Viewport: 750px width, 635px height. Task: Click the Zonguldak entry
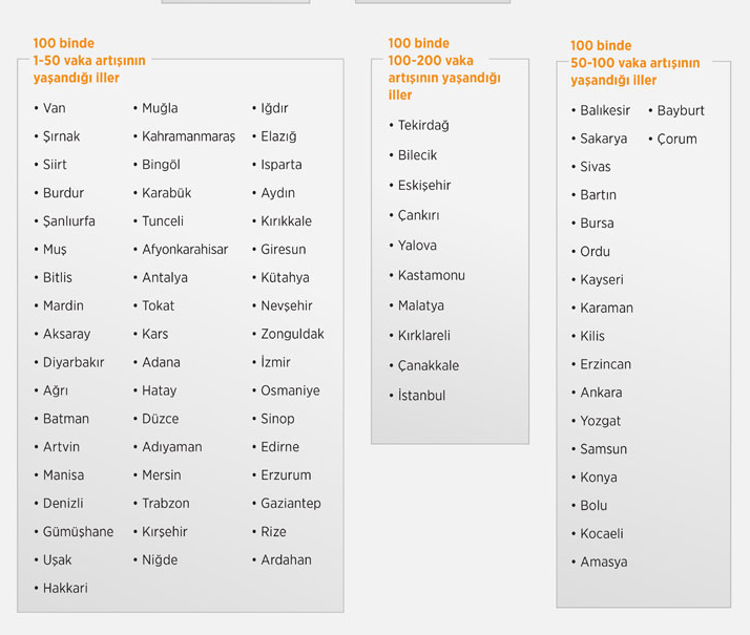293,334
